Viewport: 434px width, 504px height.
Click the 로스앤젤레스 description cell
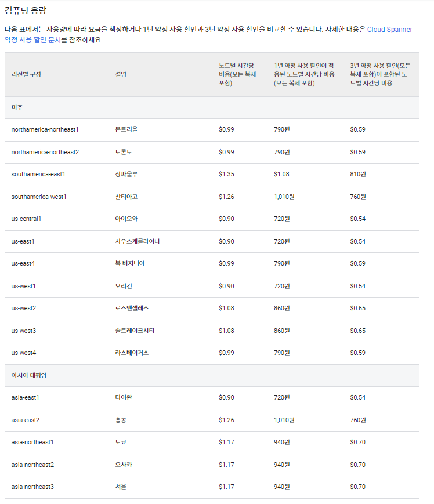(x=134, y=309)
